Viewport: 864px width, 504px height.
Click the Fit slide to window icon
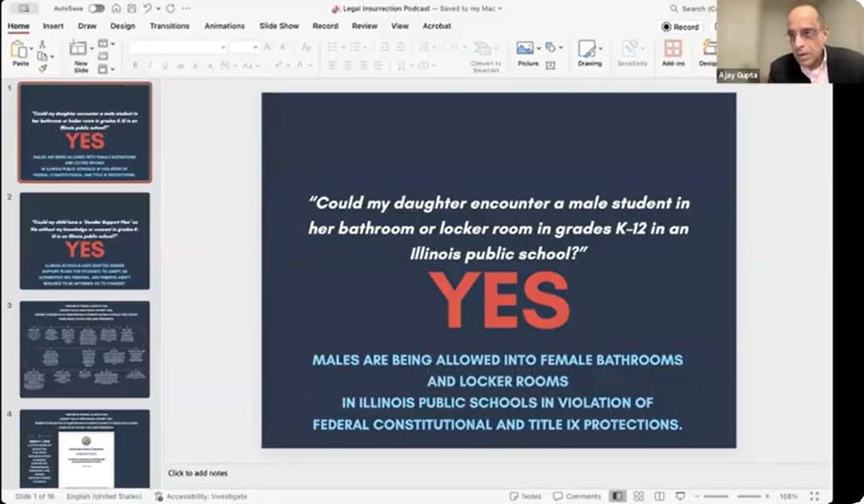point(815,496)
